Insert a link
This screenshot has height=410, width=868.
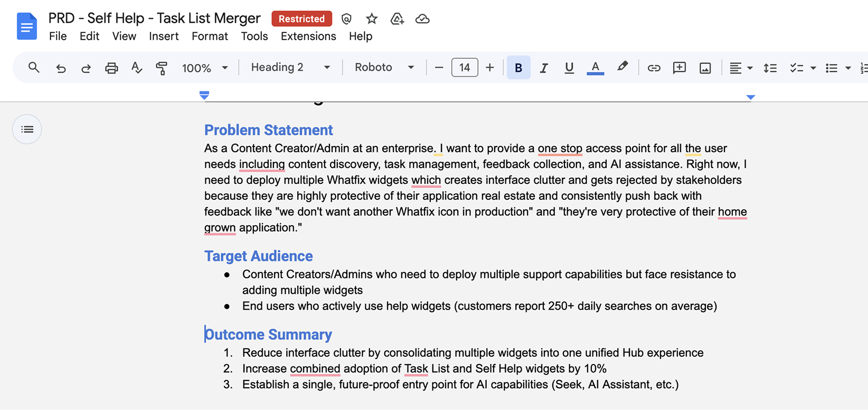click(x=654, y=68)
